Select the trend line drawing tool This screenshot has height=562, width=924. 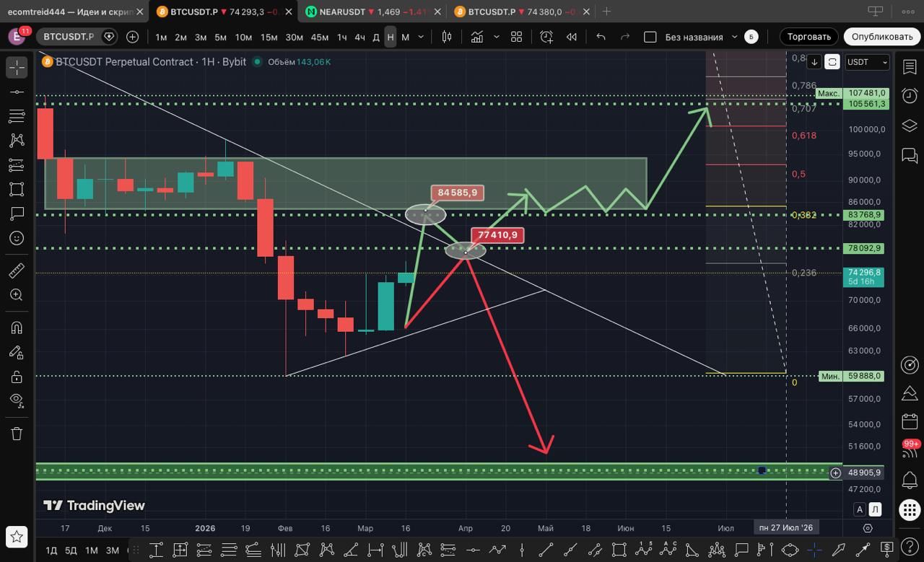click(x=17, y=92)
